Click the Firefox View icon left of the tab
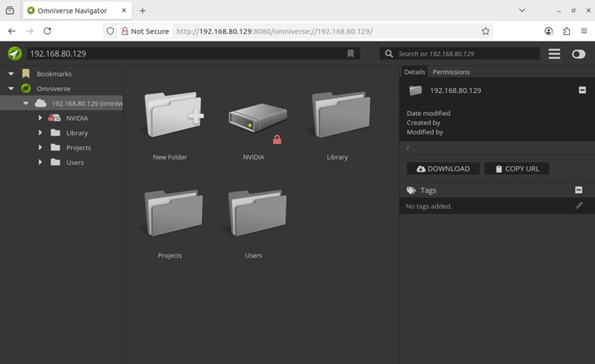Screen dimensions: 595x364 point(10,11)
